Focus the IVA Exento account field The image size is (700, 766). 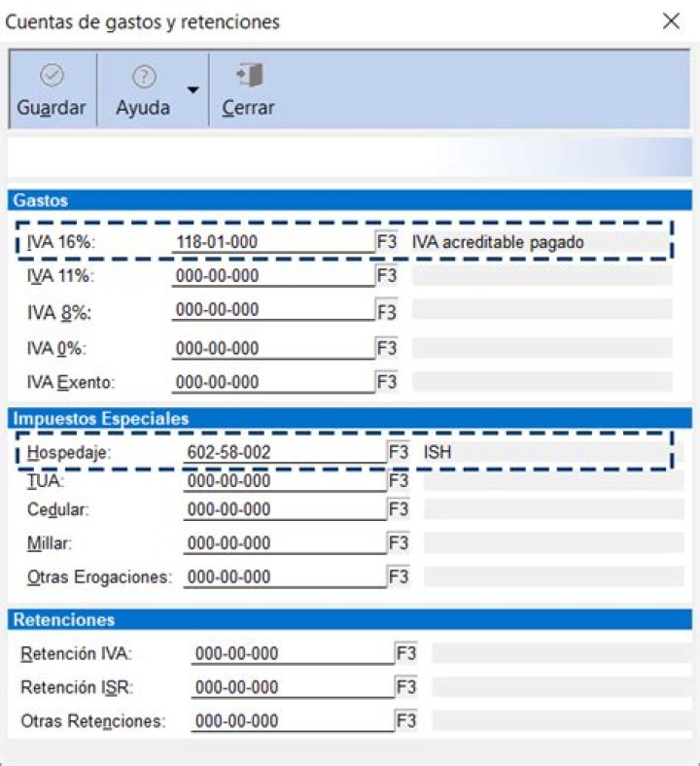coord(272,382)
